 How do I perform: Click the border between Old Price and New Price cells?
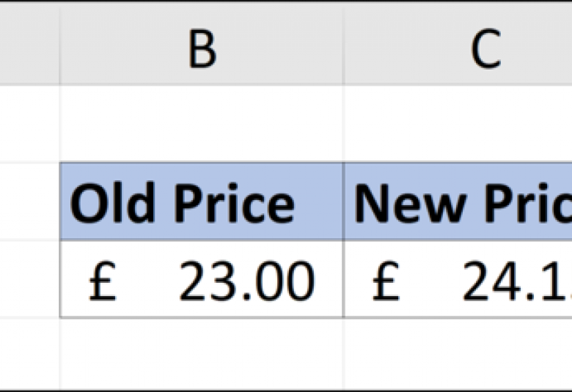coord(343,201)
